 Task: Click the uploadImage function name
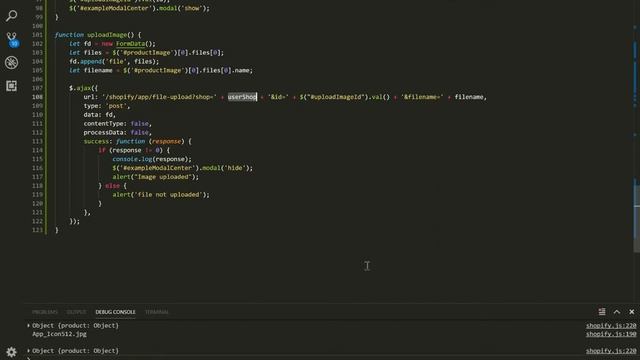(x=107, y=35)
